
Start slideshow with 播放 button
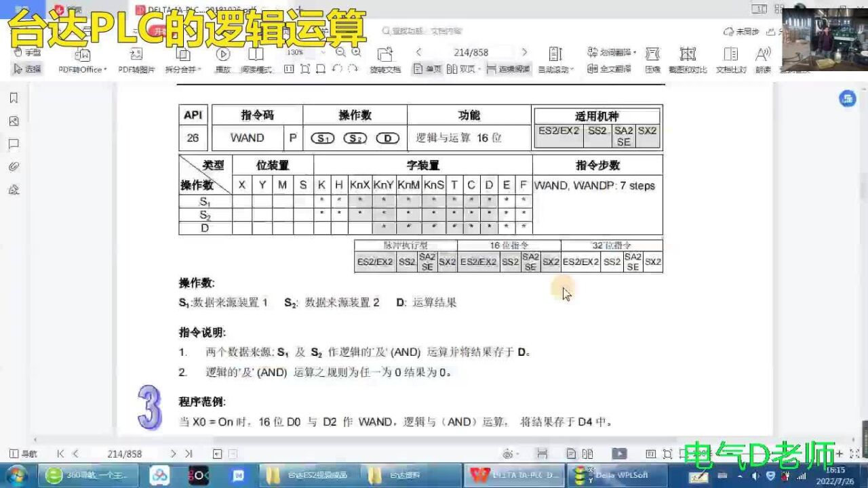tap(223, 60)
